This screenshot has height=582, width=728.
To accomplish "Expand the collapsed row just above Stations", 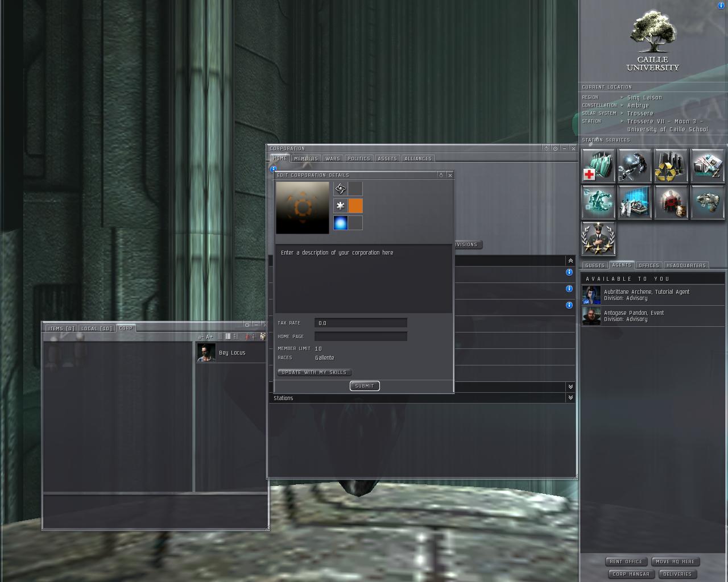I will click(570, 386).
